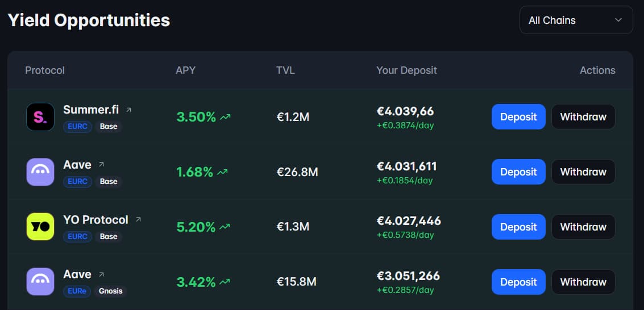This screenshot has height=310, width=644.
Task: Click the YO Protocol logo icon
Action: click(x=40, y=227)
